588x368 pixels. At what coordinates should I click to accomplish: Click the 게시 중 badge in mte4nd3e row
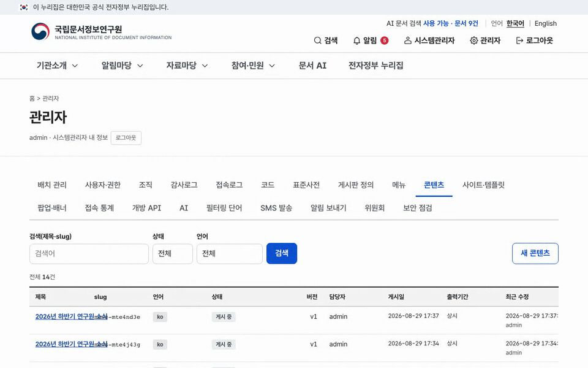click(x=224, y=317)
